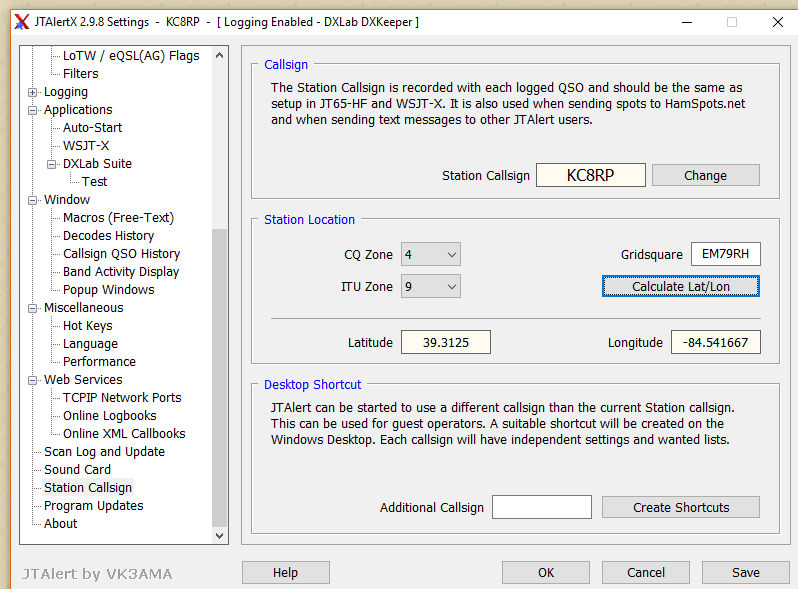The image size is (798, 589).
Task: Click the Help button
Action: click(286, 573)
